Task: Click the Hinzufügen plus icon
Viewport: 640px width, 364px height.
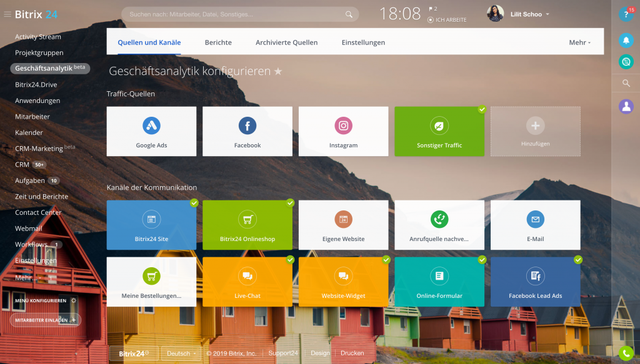Action: point(535,125)
